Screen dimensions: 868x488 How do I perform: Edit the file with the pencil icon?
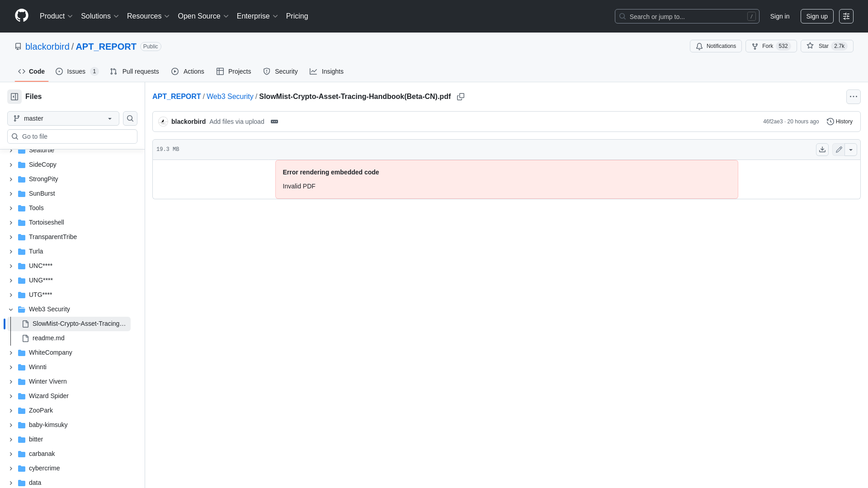click(x=839, y=150)
